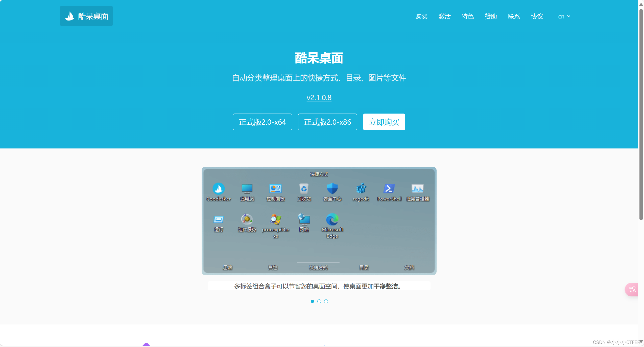Click scrollbar up arrow at top
This screenshot has height=347, width=644.
pyautogui.click(x=641, y=4)
